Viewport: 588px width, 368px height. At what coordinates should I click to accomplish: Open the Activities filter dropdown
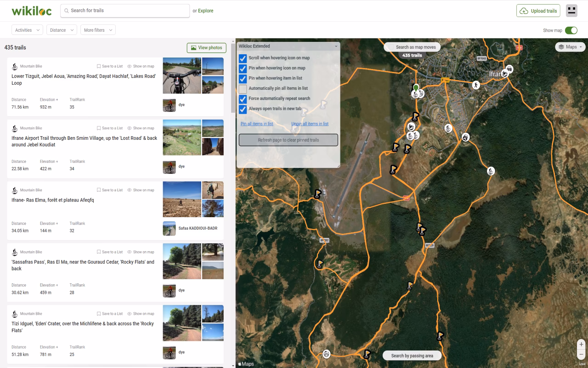coord(27,30)
